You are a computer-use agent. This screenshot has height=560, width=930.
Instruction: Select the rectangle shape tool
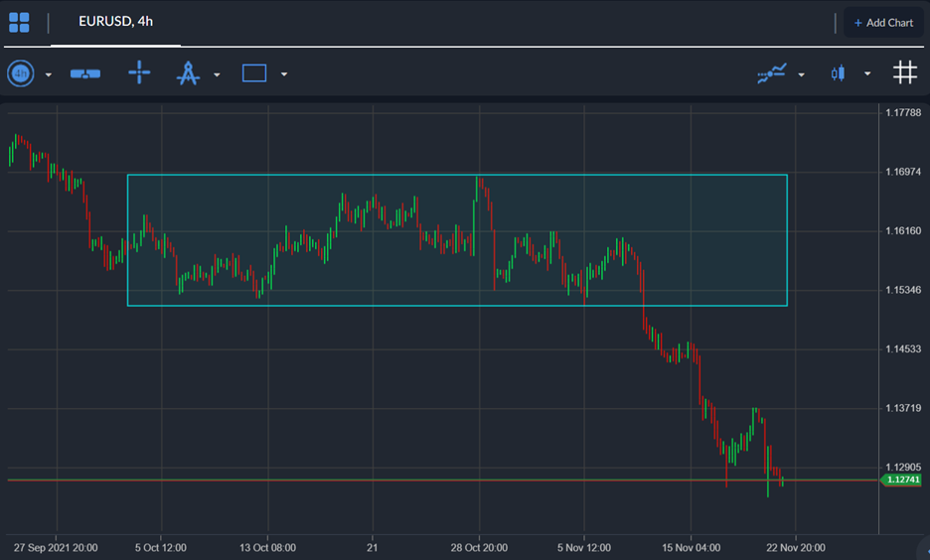click(x=254, y=73)
